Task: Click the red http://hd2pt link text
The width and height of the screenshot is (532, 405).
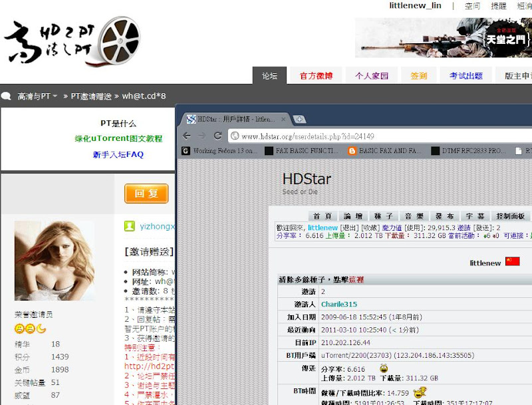Action: point(149,366)
